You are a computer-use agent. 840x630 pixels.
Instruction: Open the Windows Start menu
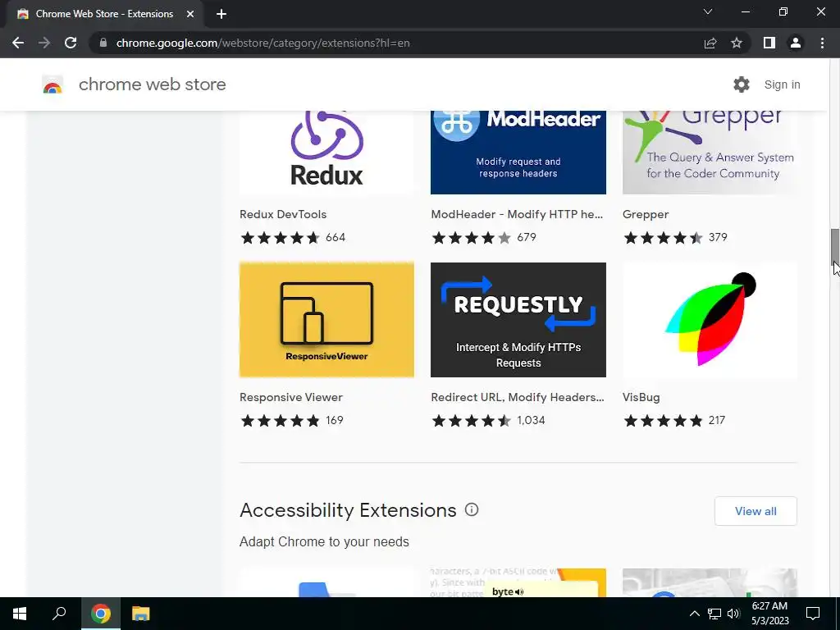click(x=20, y=614)
